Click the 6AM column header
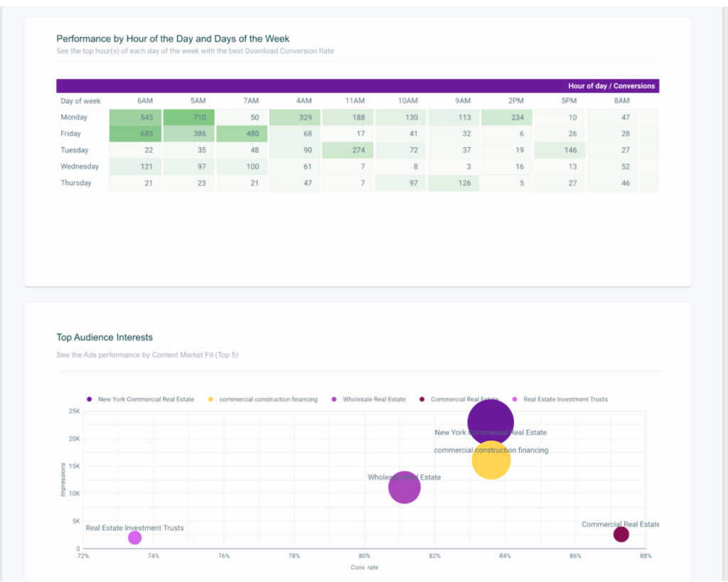The width and height of the screenshot is (728, 582). point(145,101)
